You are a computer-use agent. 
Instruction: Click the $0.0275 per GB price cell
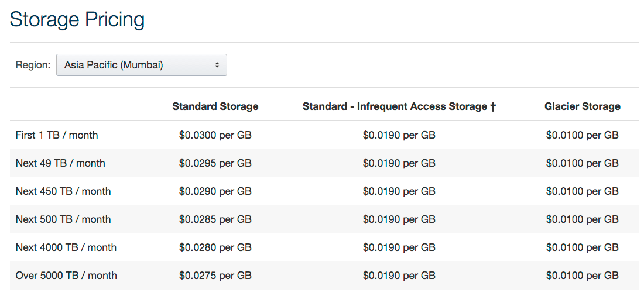click(x=215, y=276)
